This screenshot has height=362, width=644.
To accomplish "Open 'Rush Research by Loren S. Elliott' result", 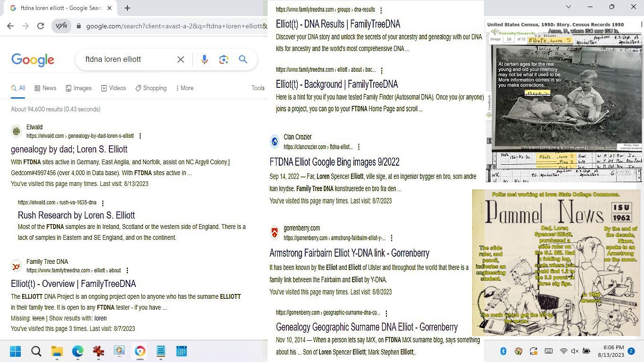I will click(x=76, y=215).
